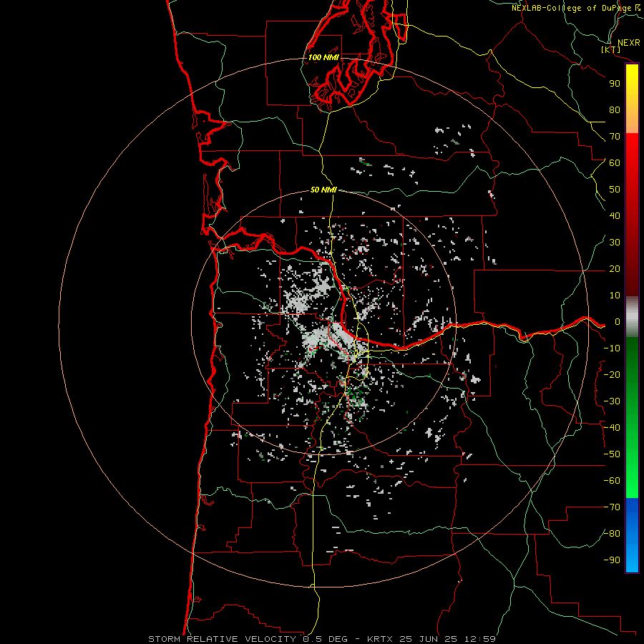Click the 0 value on the velocity scale

click(x=618, y=322)
